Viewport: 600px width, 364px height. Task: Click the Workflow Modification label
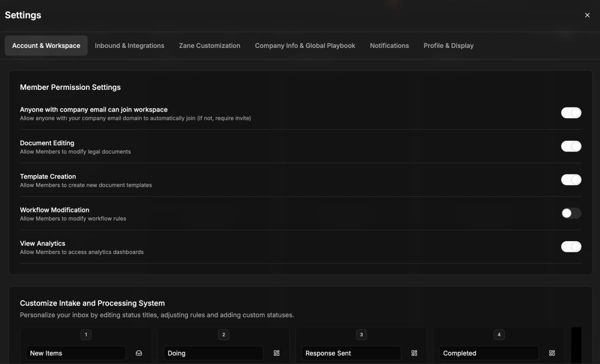click(x=54, y=210)
